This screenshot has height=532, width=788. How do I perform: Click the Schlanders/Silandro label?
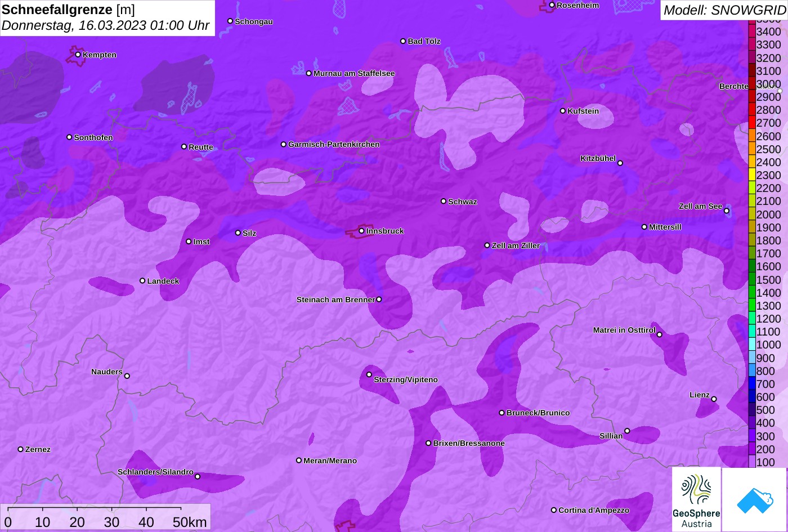pyautogui.click(x=155, y=472)
